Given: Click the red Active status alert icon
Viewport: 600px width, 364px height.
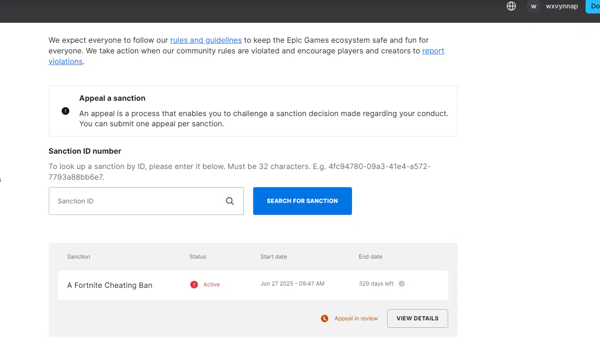Looking at the screenshot, I should pos(194,285).
